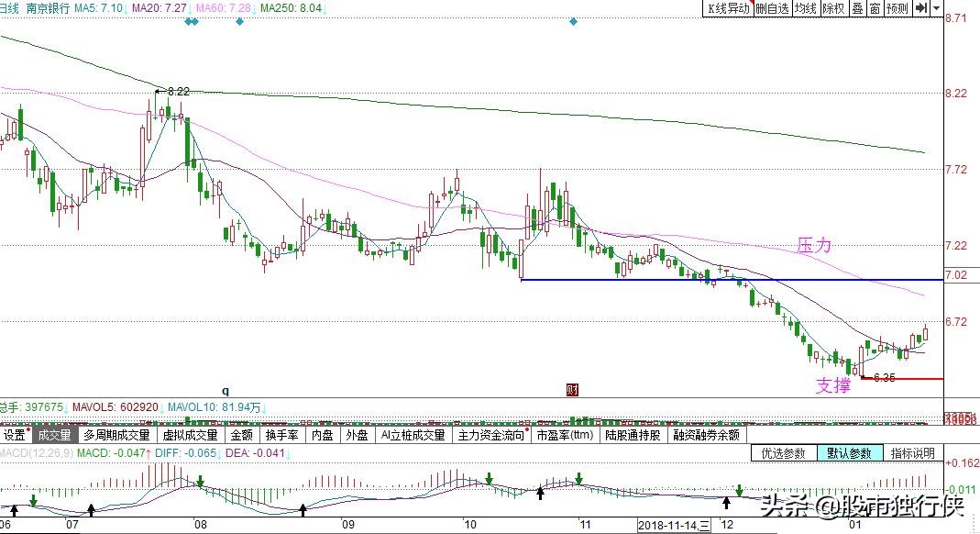
Task: Select the 外盘 tab
Action: coord(358,435)
